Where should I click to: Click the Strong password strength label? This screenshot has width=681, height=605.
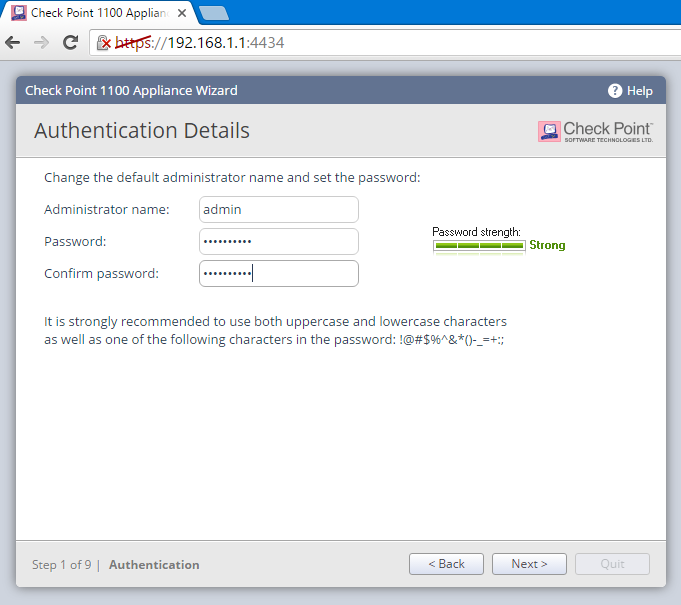tap(547, 245)
